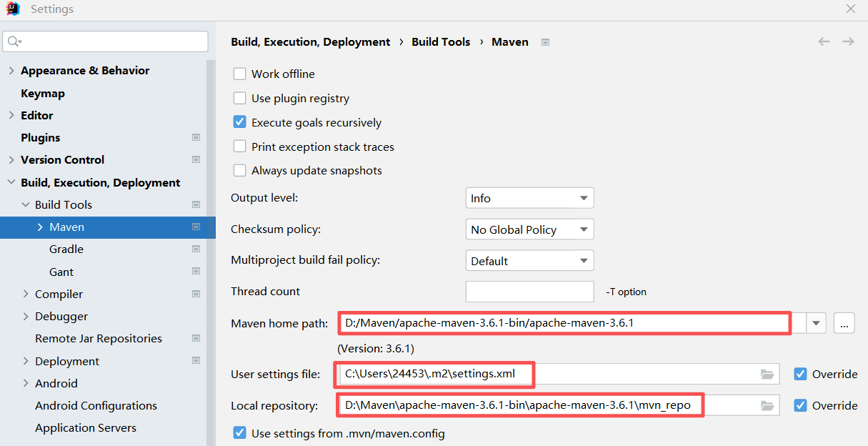The image size is (868, 446).
Task: Click the project-settings icon on the Version Control row
Action: [196, 159]
